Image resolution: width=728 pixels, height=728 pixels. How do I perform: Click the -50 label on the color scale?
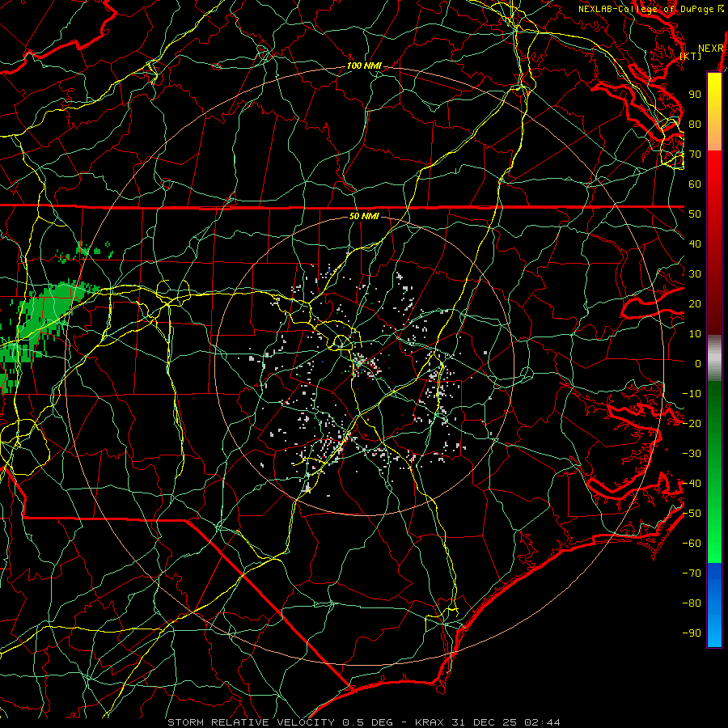coord(692,514)
